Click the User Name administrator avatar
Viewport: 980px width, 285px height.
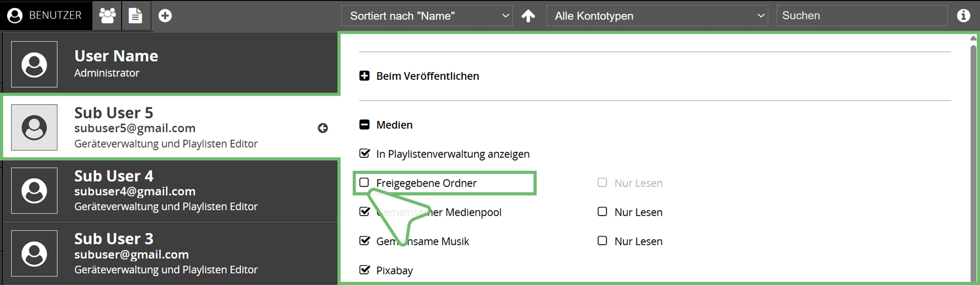coord(34,65)
